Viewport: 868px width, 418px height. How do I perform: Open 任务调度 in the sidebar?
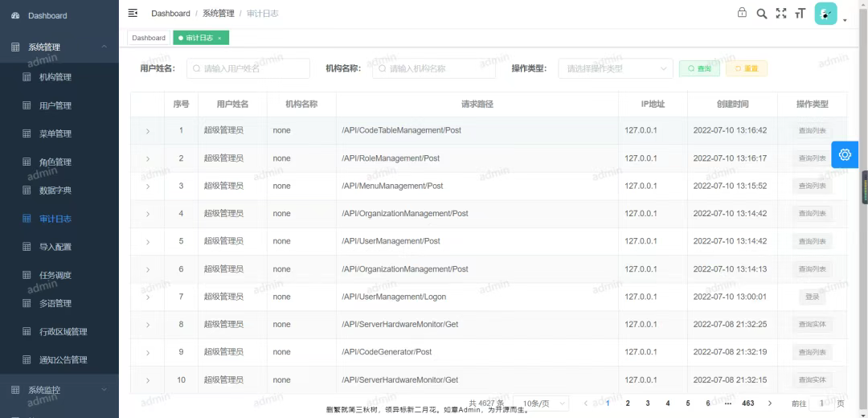point(59,275)
